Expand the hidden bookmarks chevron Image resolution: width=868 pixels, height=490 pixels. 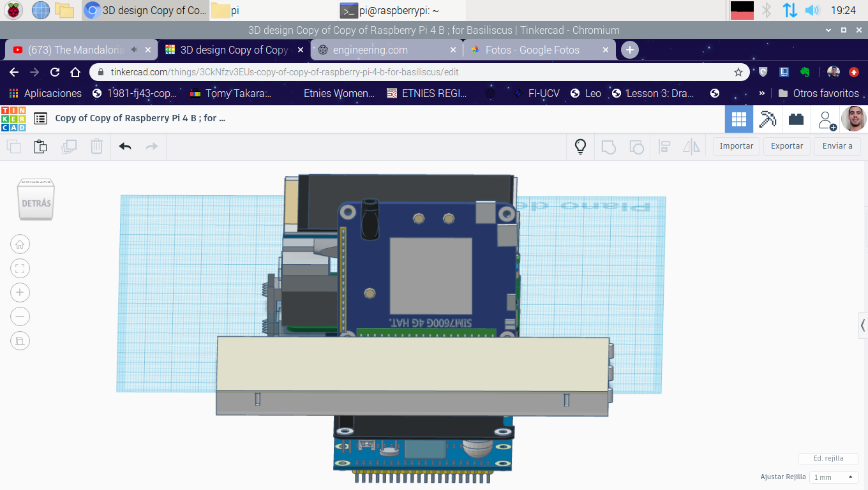point(761,93)
